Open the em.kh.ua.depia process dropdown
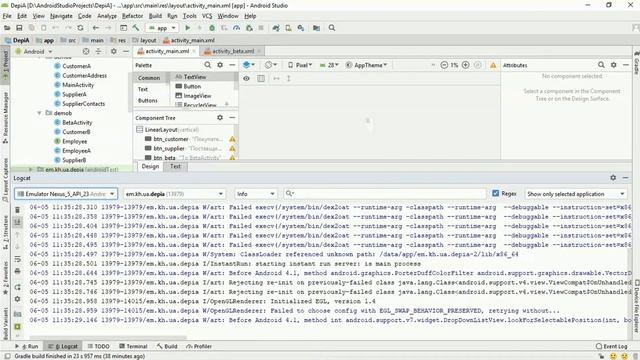The image size is (640, 360). point(174,193)
